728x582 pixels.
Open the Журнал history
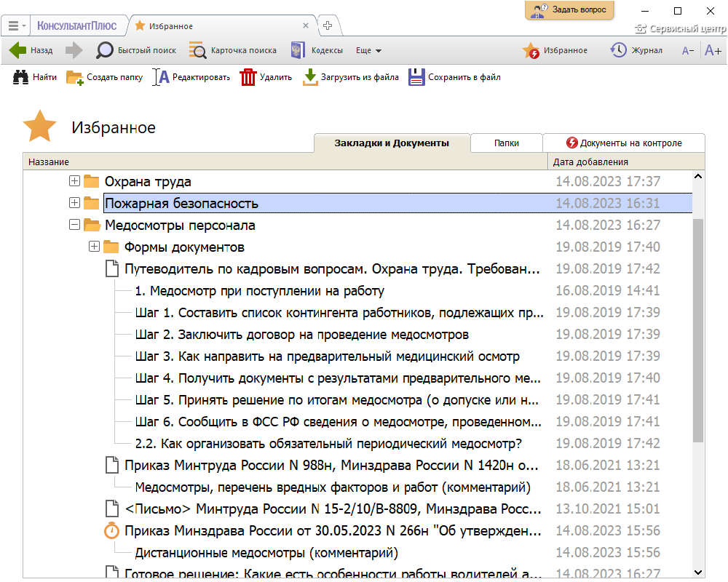636,50
